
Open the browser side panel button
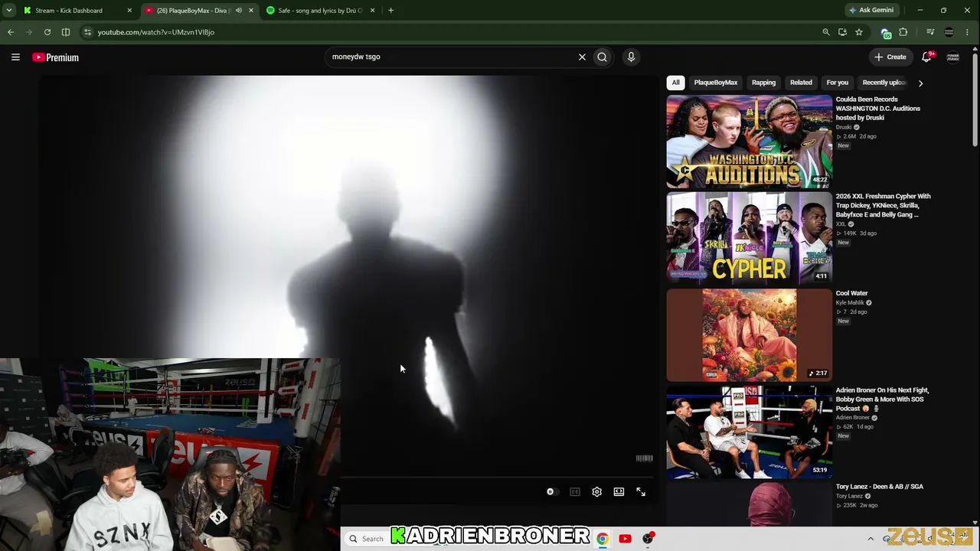pyautogui.click(x=66, y=32)
